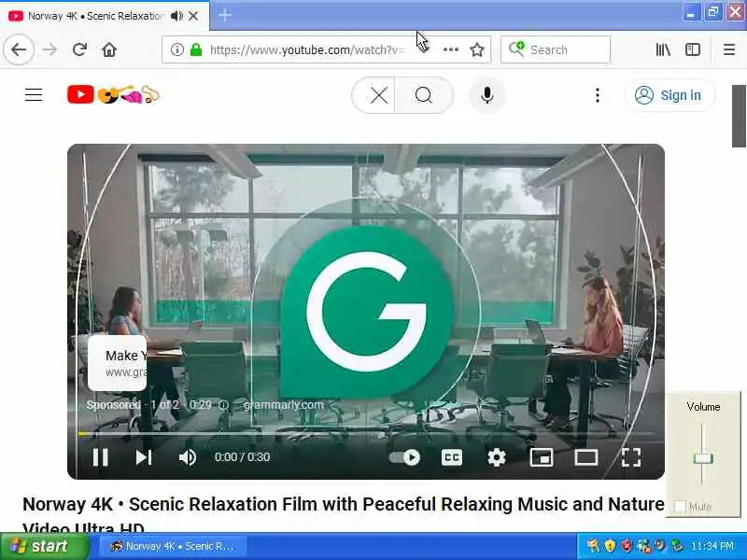747x560 pixels.
Task: Open the Windows Start menu
Action: click(x=44, y=546)
